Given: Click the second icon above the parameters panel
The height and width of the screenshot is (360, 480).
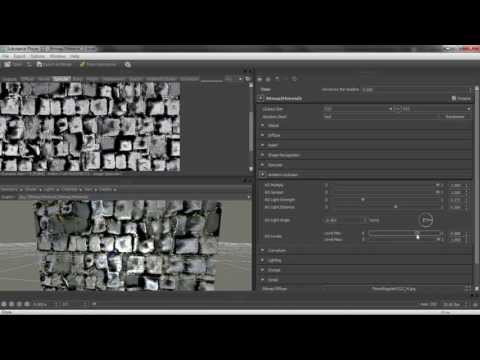Looking at the screenshot, I should point(268,79).
